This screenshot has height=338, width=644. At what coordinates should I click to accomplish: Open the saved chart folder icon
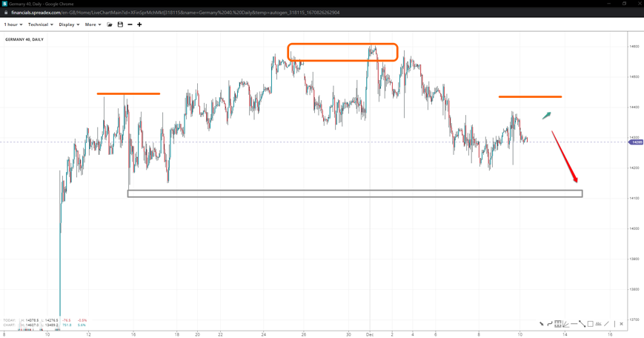tap(110, 24)
